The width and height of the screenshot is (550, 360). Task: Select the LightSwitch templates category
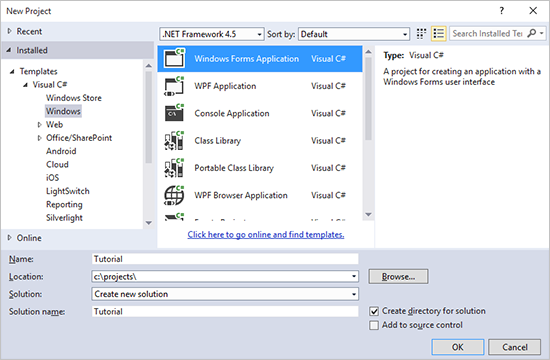[x=68, y=191]
